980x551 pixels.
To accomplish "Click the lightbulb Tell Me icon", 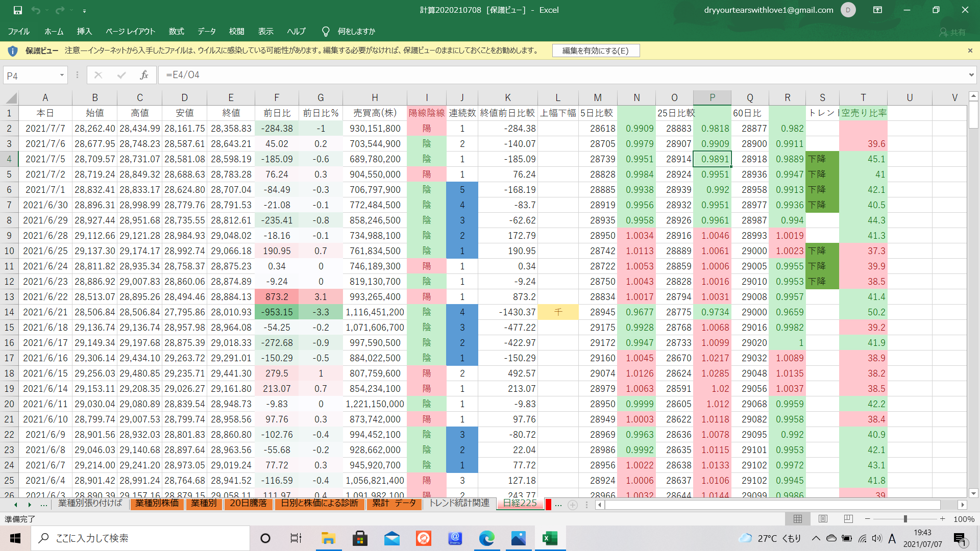I will pyautogui.click(x=326, y=32).
